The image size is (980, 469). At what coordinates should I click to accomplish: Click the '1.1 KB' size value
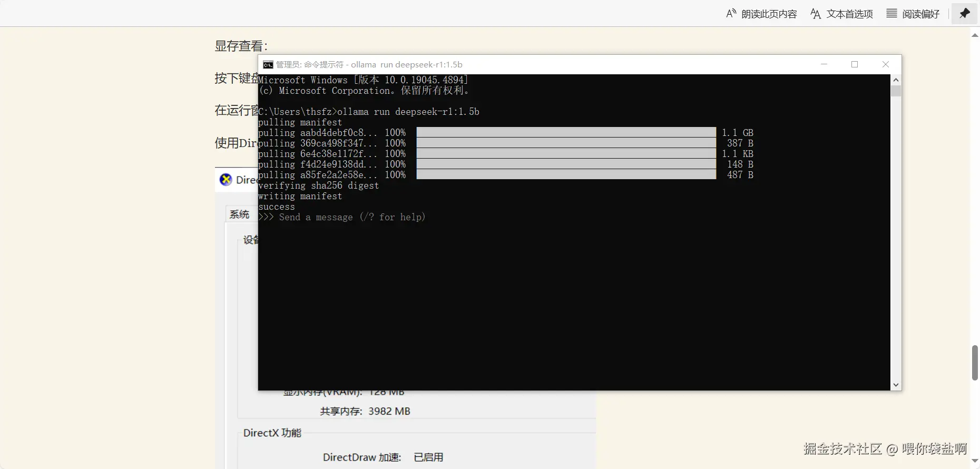tap(738, 154)
